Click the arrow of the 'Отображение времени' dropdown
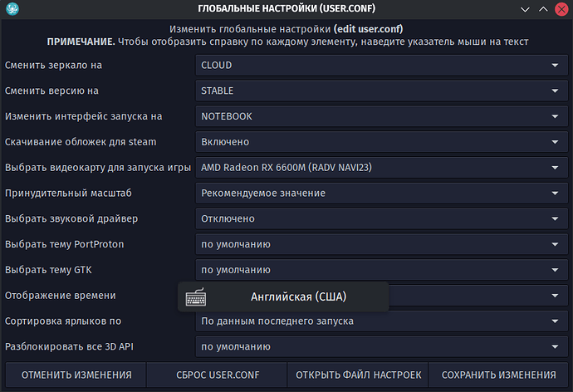 555,296
